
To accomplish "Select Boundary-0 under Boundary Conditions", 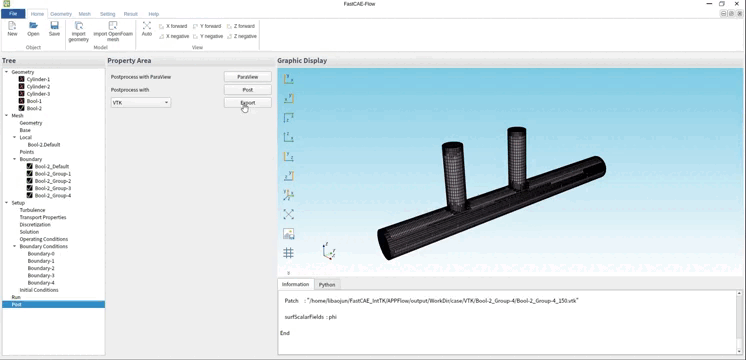I will [41, 253].
